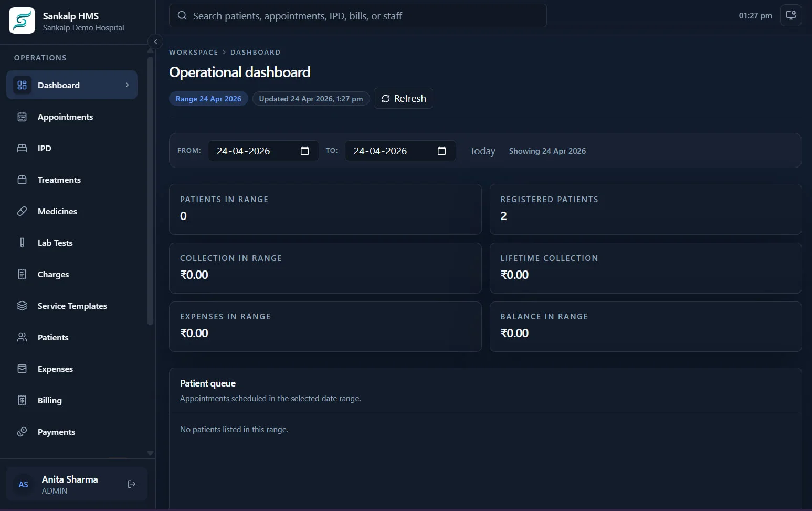
Task: Expand the Dashboard menu chevron
Action: [x=127, y=85]
